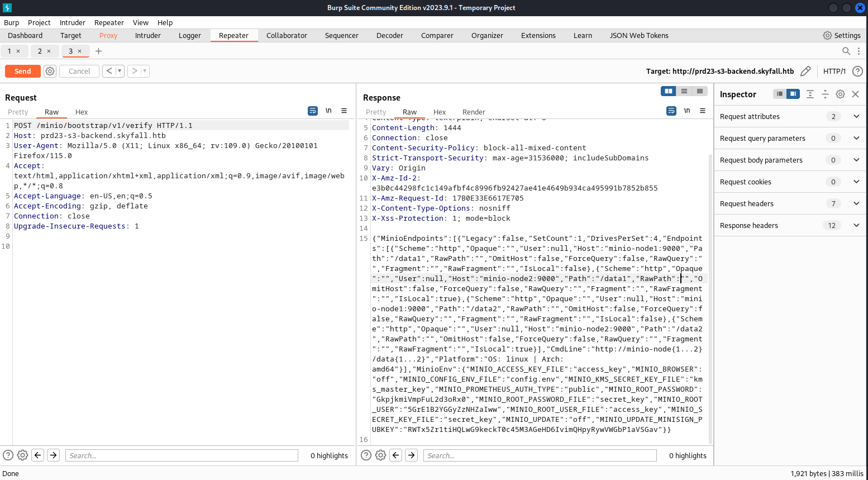Add a new Repeater tab
Screen dimensions: 868x480
98,51
